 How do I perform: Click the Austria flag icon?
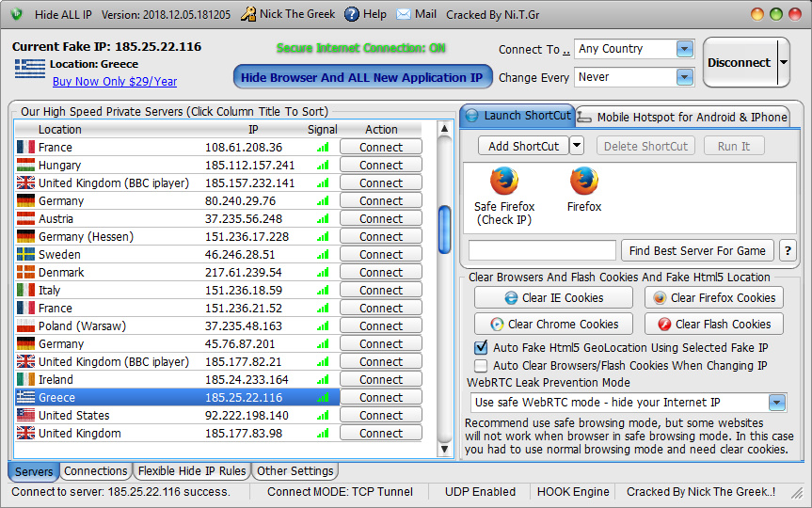pos(26,218)
